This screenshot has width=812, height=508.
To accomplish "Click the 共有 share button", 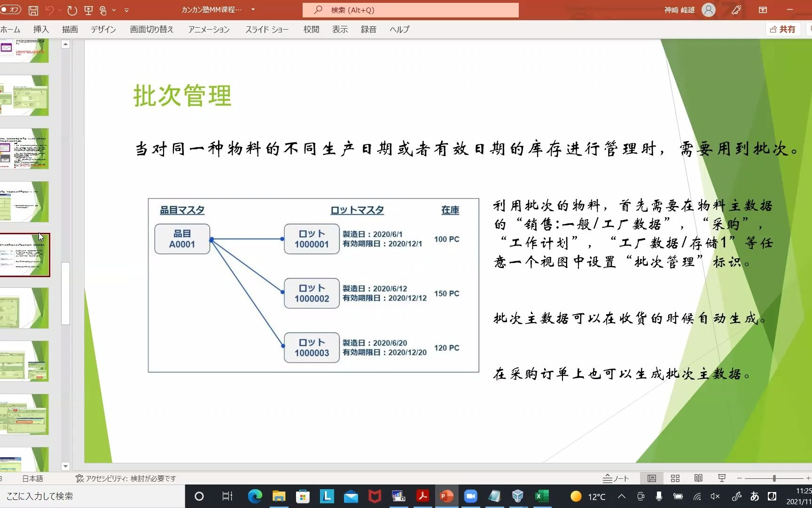I will click(783, 29).
